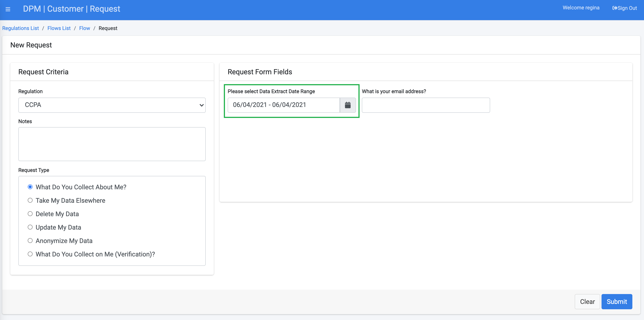The width and height of the screenshot is (644, 320).
Task: Open the Flow breadcrumb link
Action: click(85, 28)
